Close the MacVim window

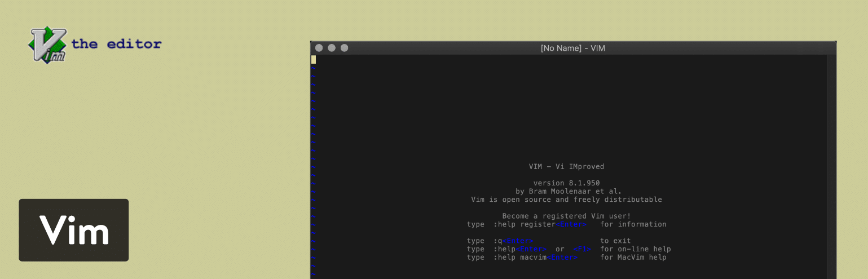pyautogui.click(x=319, y=48)
